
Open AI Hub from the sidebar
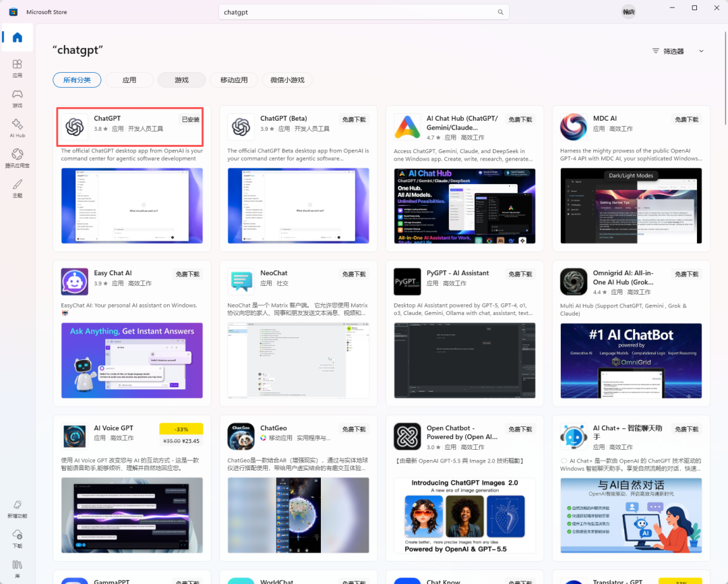(x=17, y=127)
